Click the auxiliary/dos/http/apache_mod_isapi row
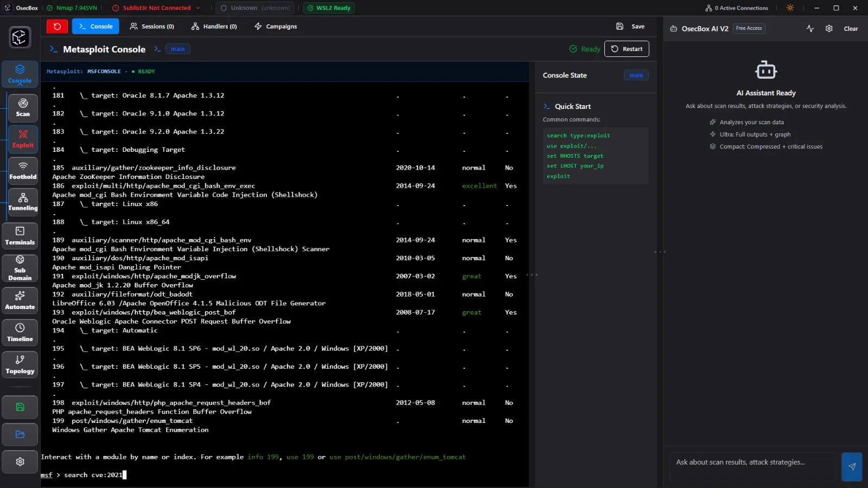Screen dimensions: 868x488 click(x=284, y=258)
